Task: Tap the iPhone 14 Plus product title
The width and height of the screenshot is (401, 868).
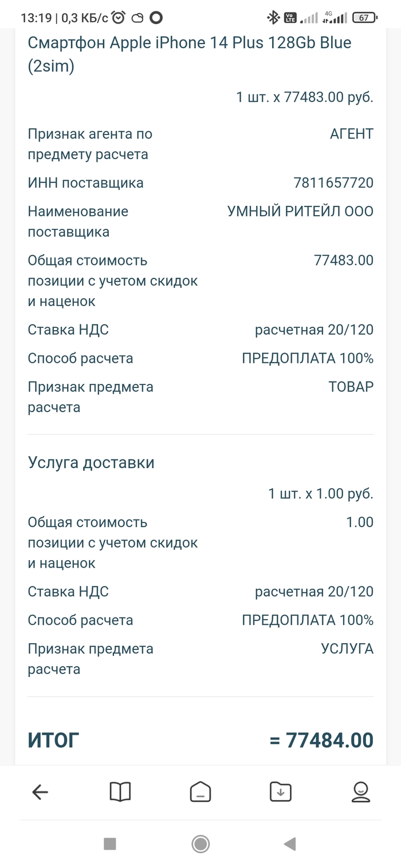Action: pyautogui.click(x=189, y=54)
